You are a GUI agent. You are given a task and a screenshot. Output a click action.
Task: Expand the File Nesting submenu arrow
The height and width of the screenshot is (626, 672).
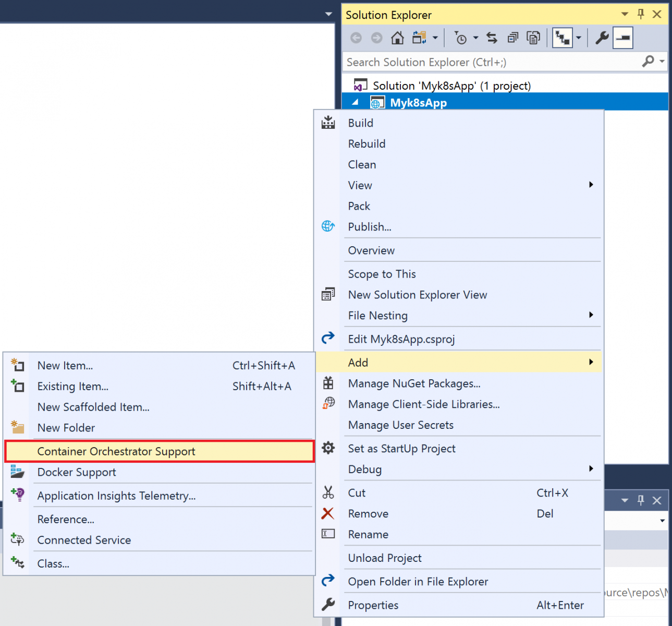click(591, 315)
